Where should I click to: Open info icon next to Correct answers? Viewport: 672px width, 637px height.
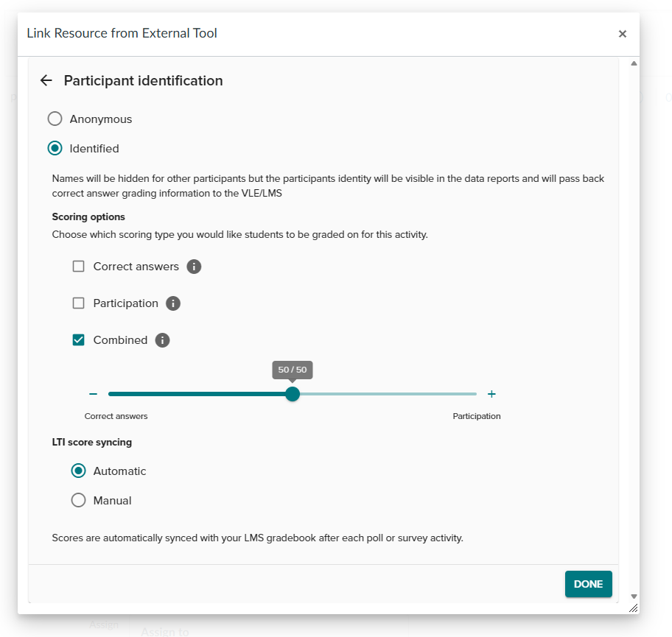click(x=194, y=267)
